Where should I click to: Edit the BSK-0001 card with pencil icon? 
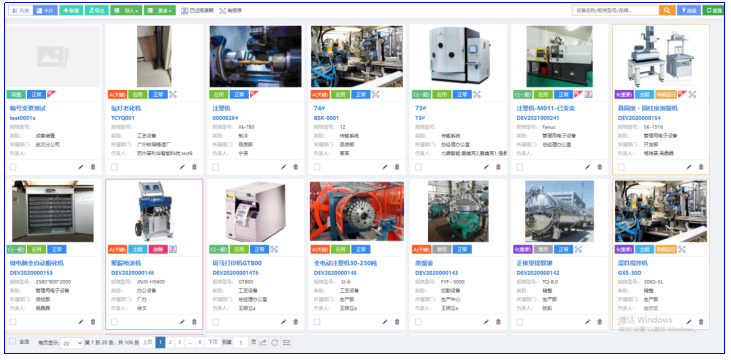tap(385, 167)
